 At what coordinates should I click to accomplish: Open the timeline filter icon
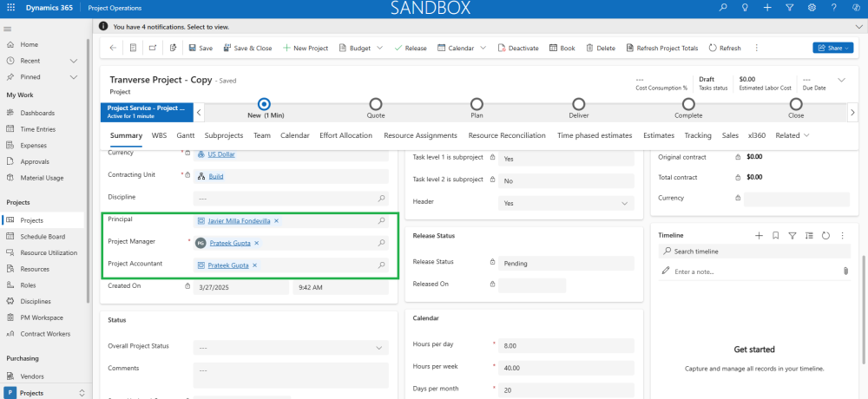pyautogui.click(x=792, y=235)
